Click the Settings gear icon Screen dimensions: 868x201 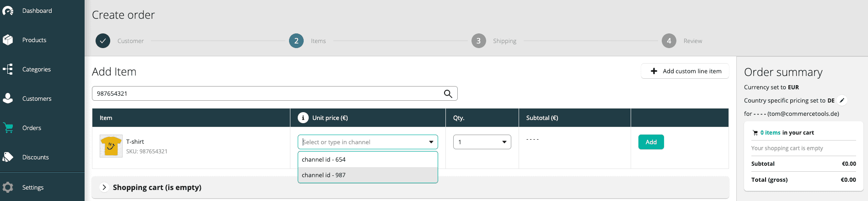pyautogui.click(x=8, y=187)
